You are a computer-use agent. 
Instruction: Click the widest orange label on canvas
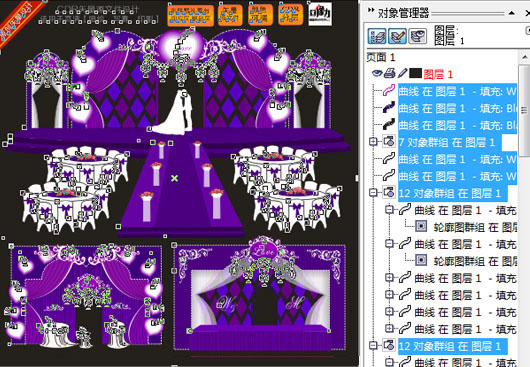pyautogui.click(x=191, y=16)
